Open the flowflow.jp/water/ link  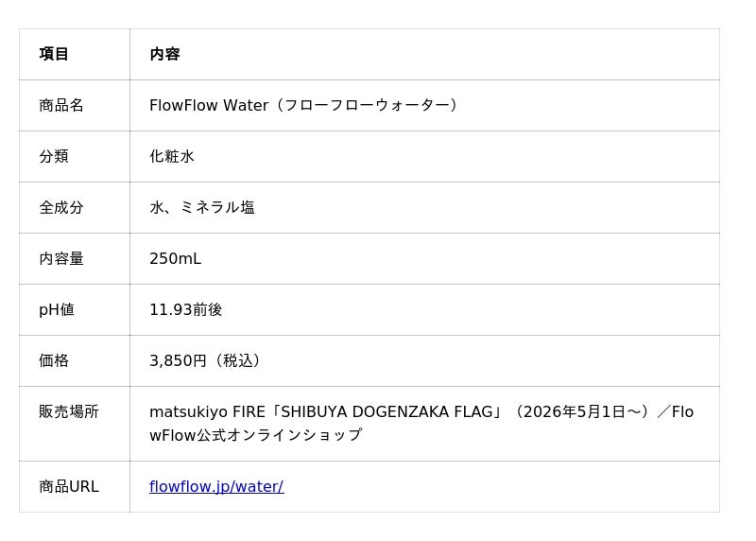click(216, 487)
